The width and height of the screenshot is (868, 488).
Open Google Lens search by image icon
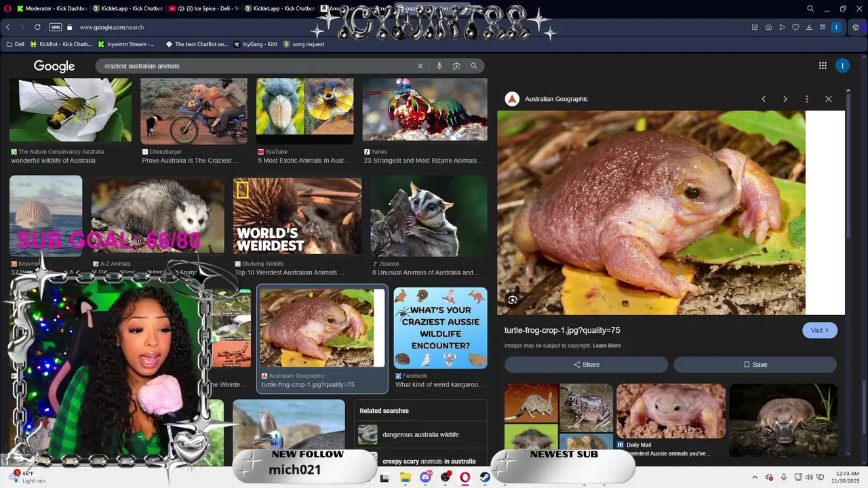click(x=456, y=66)
